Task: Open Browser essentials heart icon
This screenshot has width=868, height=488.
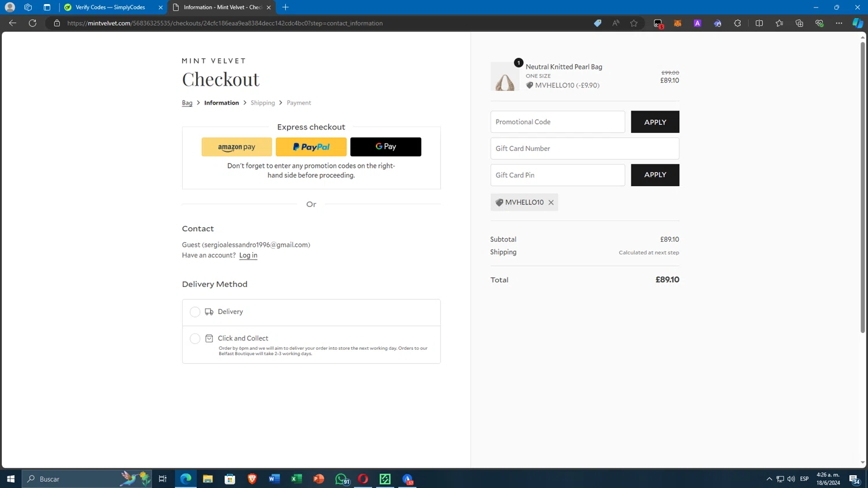Action: [x=819, y=23]
